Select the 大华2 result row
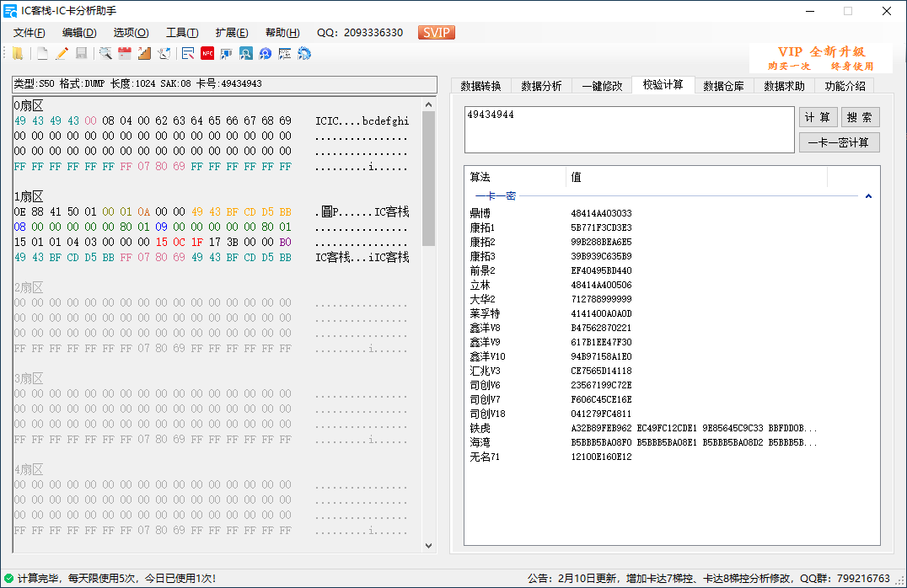This screenshot has height=588, width=907. 672,300
